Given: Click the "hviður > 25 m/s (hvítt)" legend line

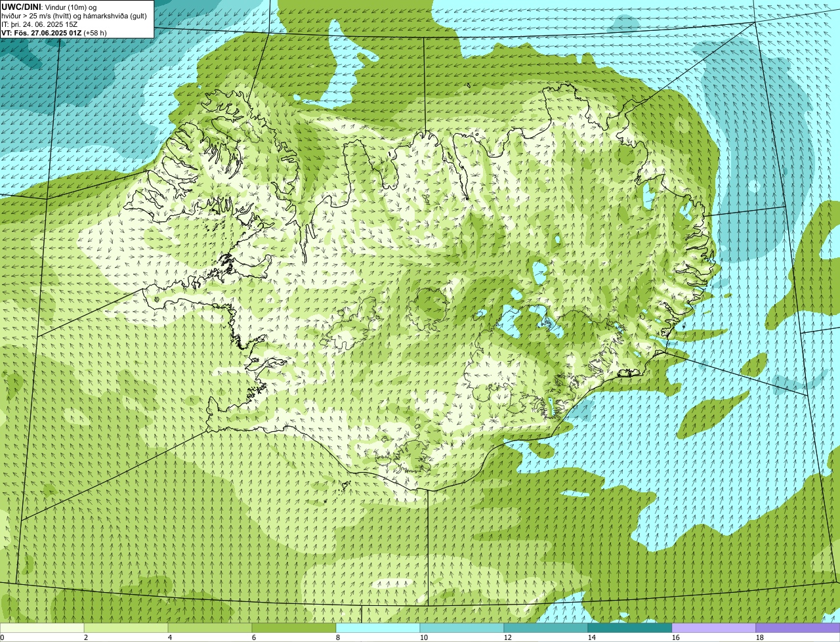Looking at the screenshot, I should click(x=74, y=16).
